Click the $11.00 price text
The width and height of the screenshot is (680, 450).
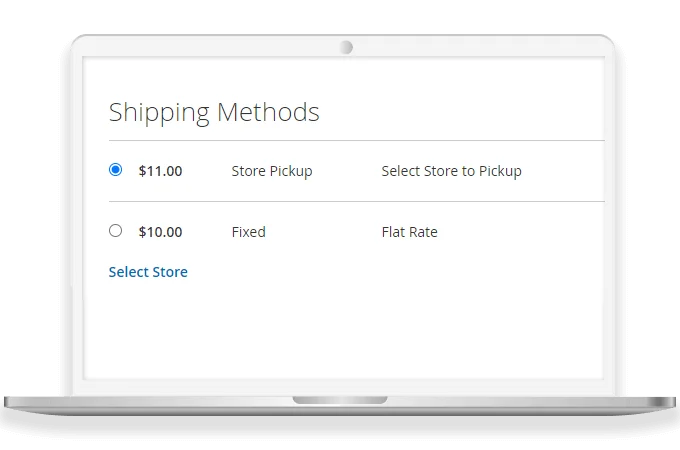160,171
